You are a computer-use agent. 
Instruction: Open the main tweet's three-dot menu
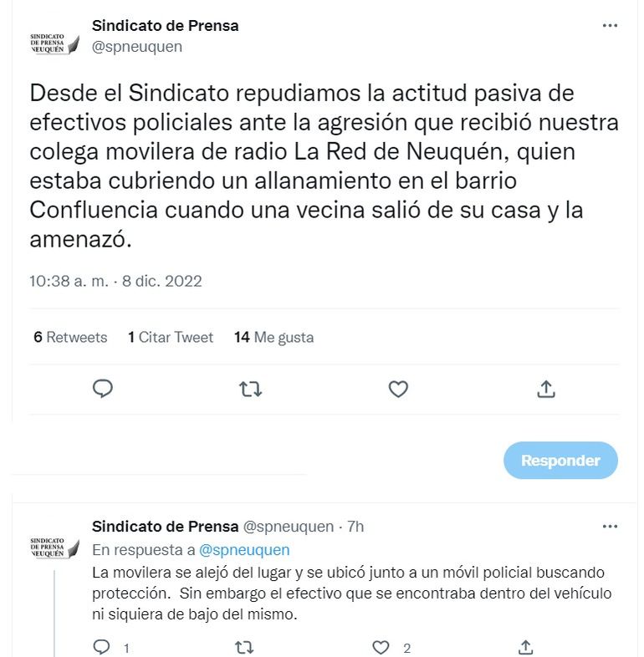pos(610,26)
